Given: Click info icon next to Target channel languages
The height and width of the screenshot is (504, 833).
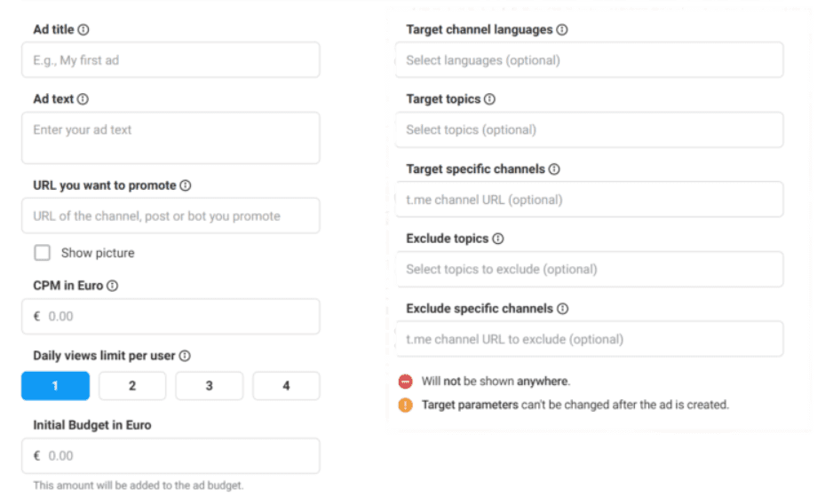Looking at the screenshot, I should coord(562,29).
